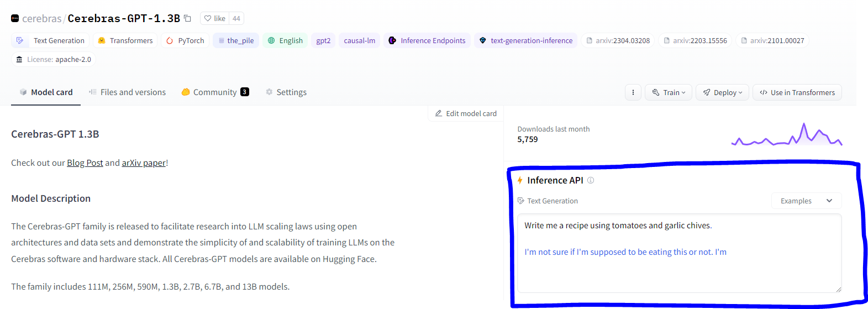The image size is (868, 309).
Task: Click the Model card tab cube icon
Action: [x=23, y=92]
